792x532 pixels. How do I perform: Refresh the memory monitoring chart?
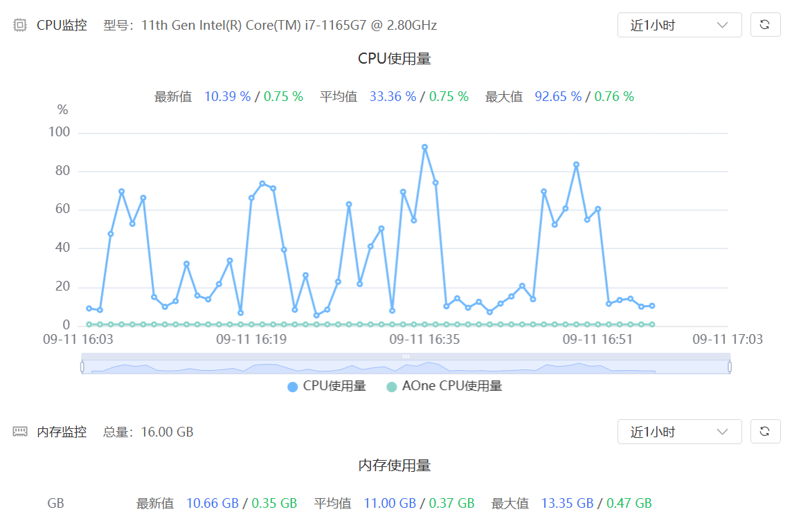pyautogui.click(x=765, y=432)
